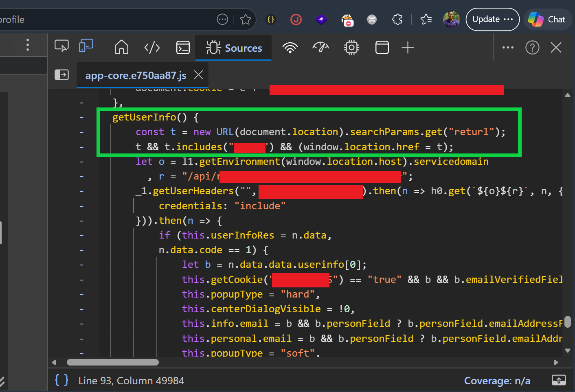Click the Coverage: n/a status link
This screenshot has width=575, height=392.
(x=497, y=381)
